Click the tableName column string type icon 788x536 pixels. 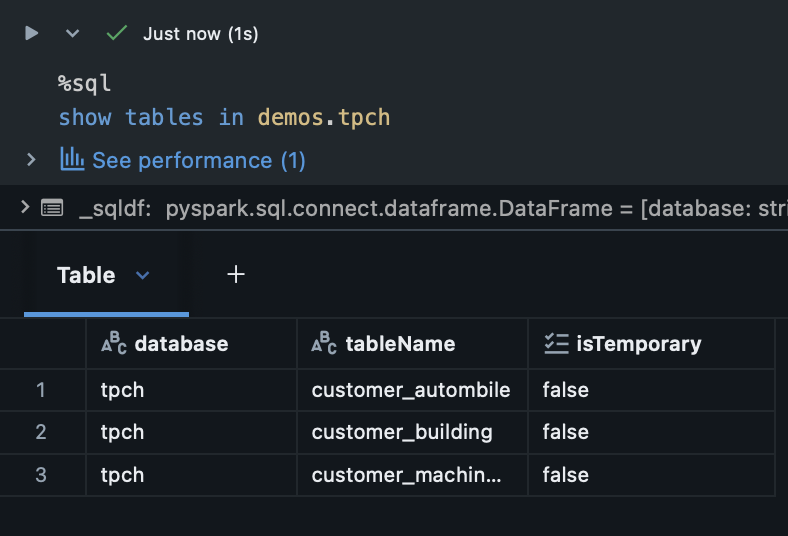point(324,344)
